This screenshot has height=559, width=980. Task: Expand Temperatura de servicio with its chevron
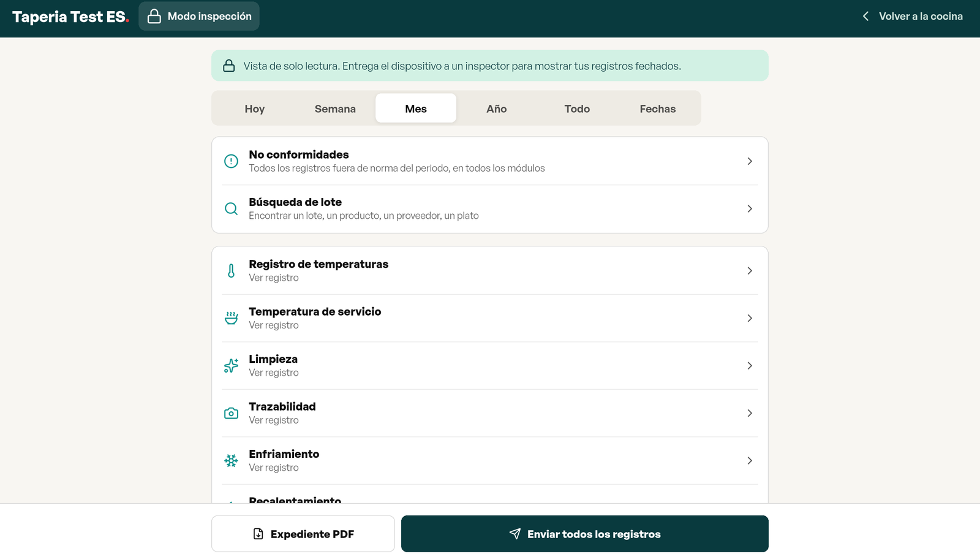(x=750, y=318)
